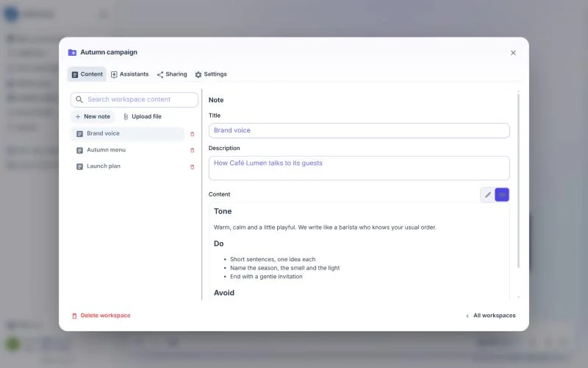588x368 pixels.
Task: Click the magnifier icon in search box
Action: [79, 99]
